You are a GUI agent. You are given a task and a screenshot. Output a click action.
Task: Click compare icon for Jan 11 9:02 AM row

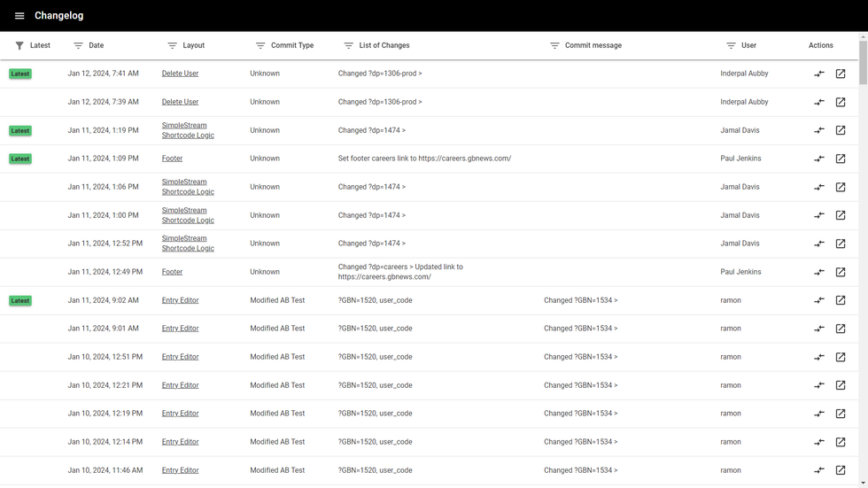click(x=819, y=301)
